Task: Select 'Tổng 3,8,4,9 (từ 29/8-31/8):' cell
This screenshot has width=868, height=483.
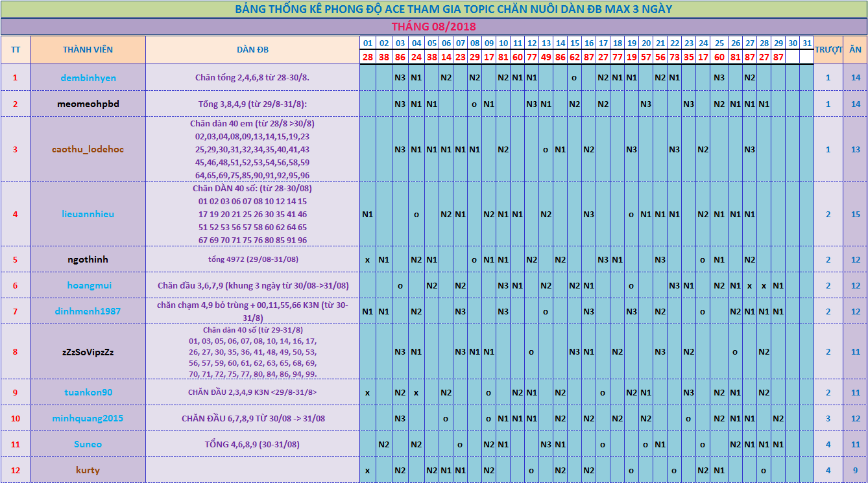Action: (253, 104)
